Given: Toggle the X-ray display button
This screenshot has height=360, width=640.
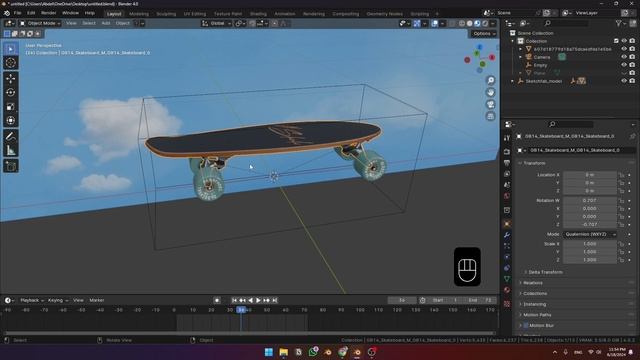Looking at the screenshot, I should click(x=452, y=24).
